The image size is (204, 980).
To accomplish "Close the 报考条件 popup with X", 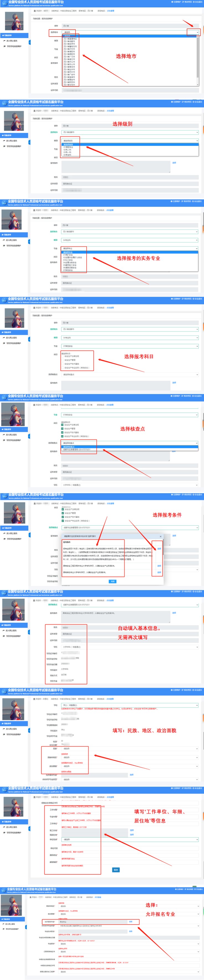I will tap(160, 536).
